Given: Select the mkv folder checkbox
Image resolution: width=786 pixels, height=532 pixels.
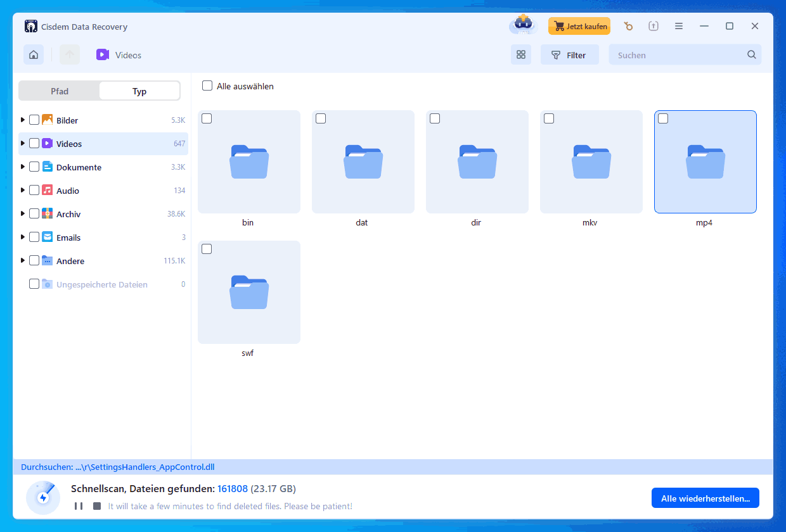Looking at the screenshot, I should pyautogui.click(x=549, y=118).
